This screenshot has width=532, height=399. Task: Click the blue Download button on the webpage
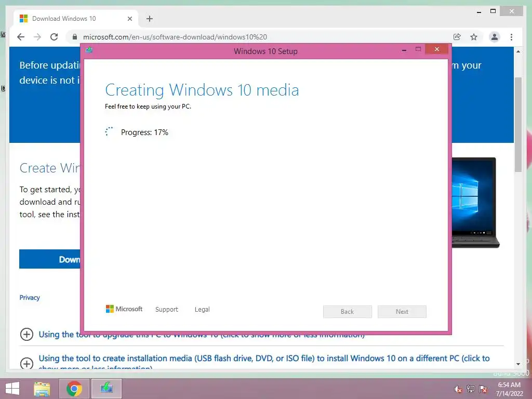point(50,259)
